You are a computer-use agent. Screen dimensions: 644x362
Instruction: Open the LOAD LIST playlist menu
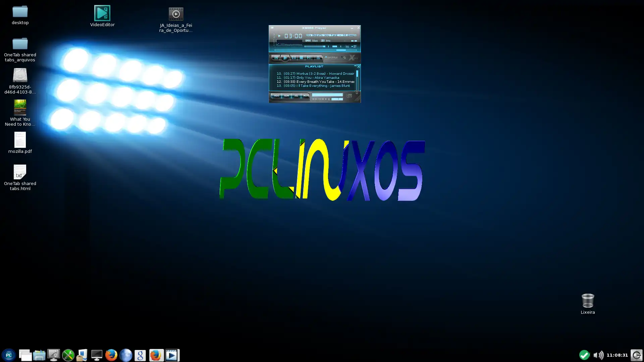tap(349, 96)
